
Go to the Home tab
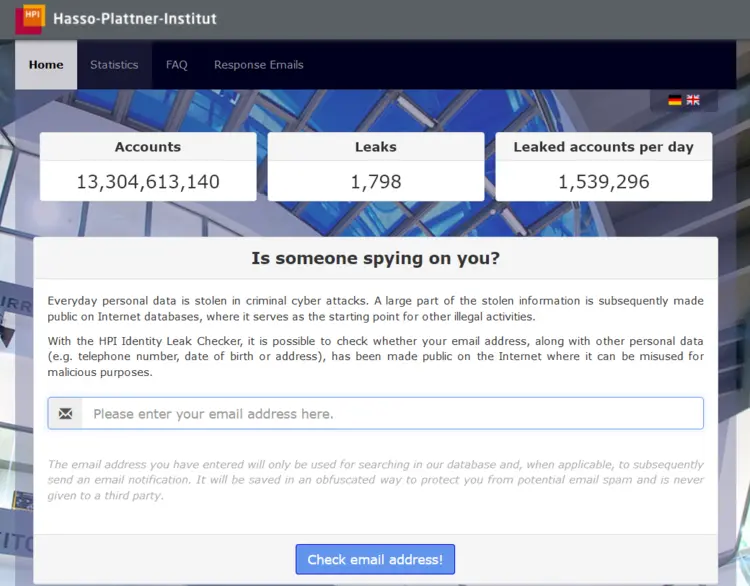[x=46, y=65]
